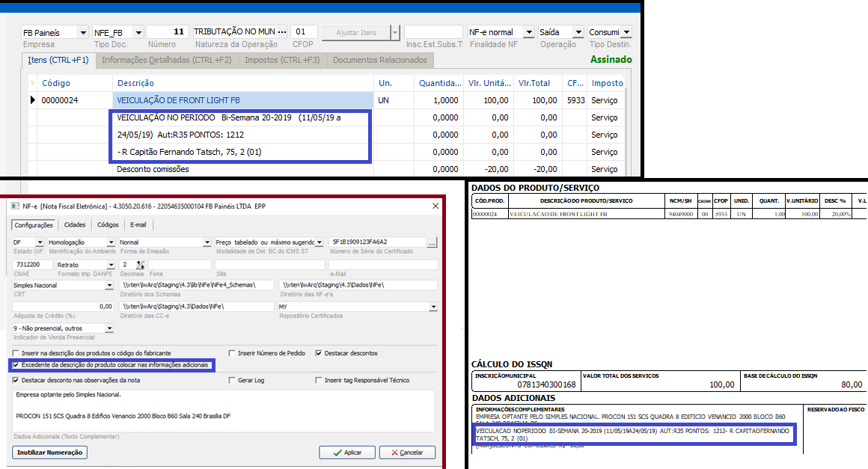The height and width of the screenshot is (469, 868).
Task: Click the grid filter icon beside Código
Action: coord(32,83)
